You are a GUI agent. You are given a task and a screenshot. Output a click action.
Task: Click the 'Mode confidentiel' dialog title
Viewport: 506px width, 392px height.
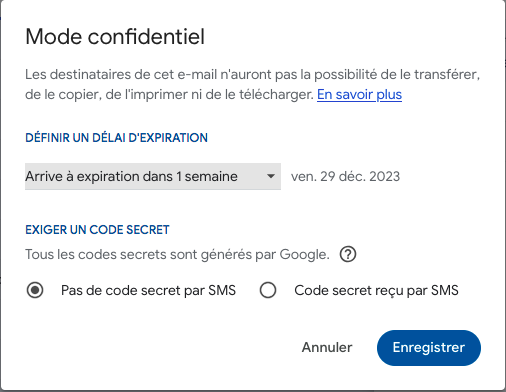point(115,36)
